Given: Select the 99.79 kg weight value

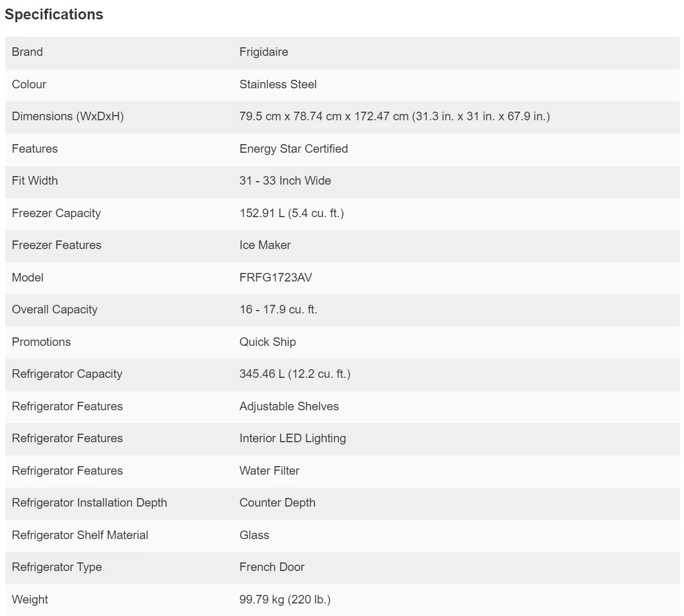Looking at the screenshot, I should click(284, 599).
